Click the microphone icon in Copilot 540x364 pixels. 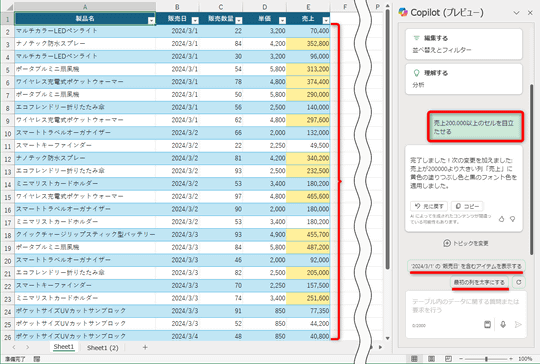pyautogui.click(x=503, y=324)
